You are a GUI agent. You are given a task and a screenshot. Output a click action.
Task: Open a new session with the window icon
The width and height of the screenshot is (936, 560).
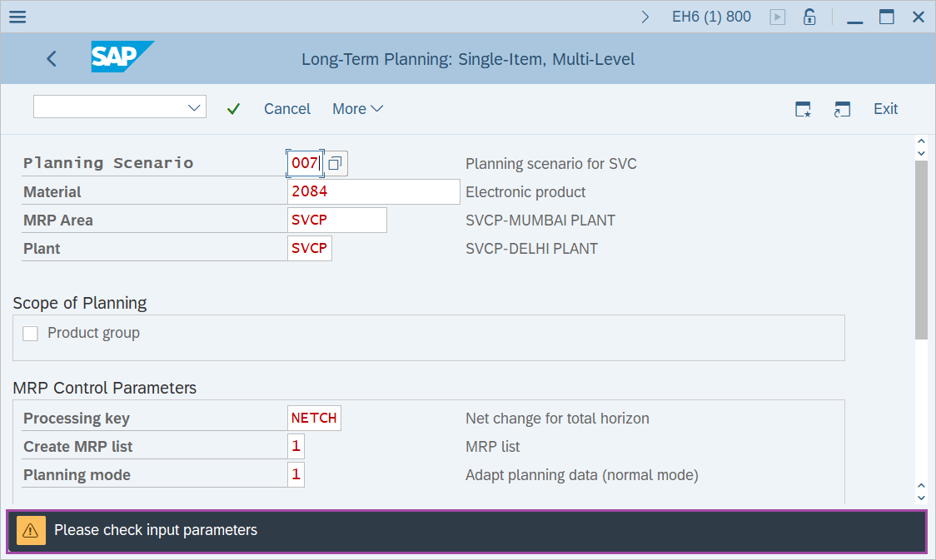(842, 108)
